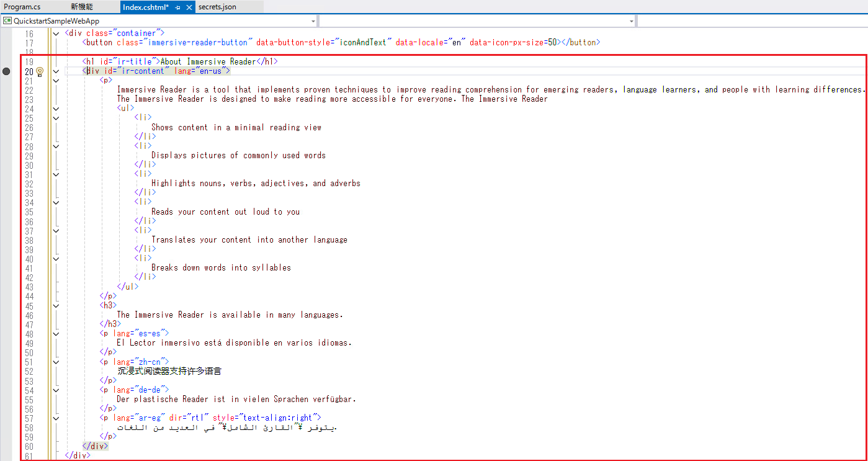Image resolution: width=868 pixels, height=461 pixels.
Task: Click the lang="en-us" attribute on line 20
Action: [x=199, y=71]
